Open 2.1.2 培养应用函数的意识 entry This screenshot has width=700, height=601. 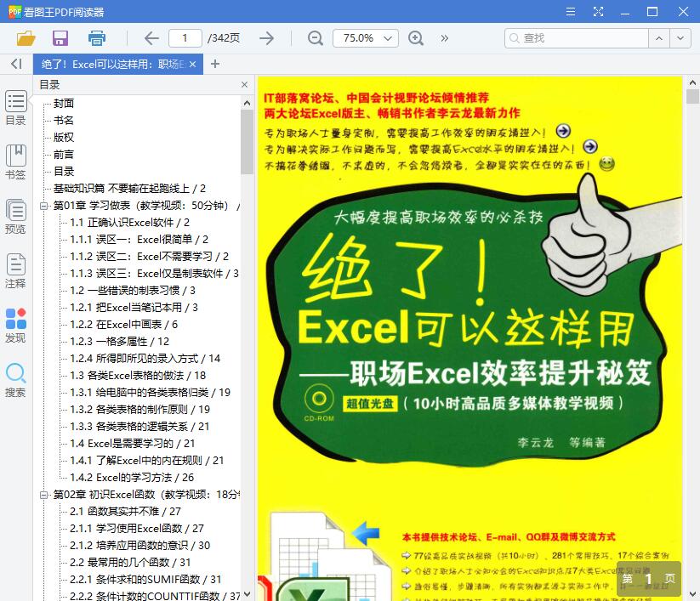pyautogui.click(x=139, y=546)
